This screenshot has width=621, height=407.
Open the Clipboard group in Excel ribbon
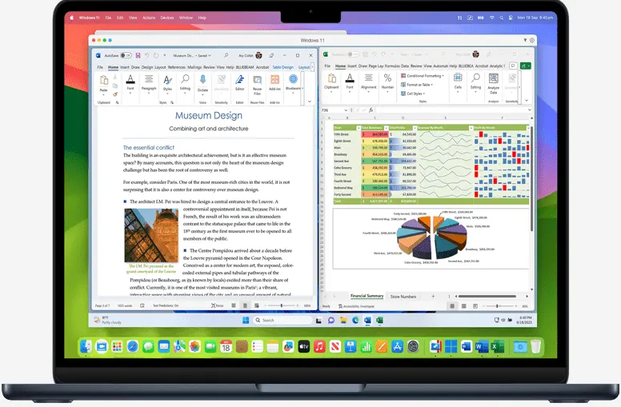[x=331, y=82]
